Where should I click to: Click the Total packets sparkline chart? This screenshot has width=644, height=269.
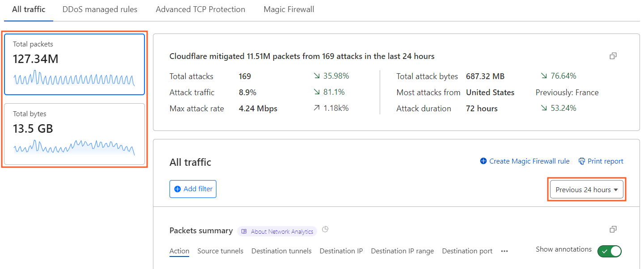(x=74, y=78)
